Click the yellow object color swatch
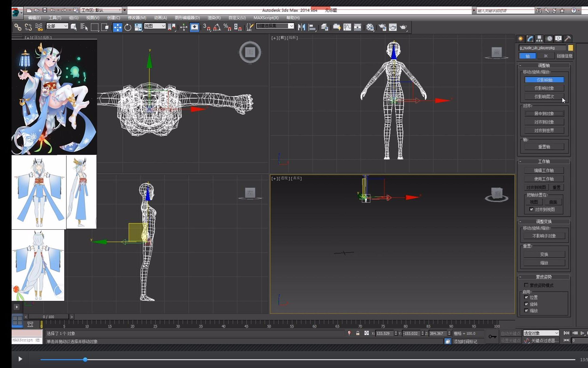The image size is (588, 368). (x=571, y=48)
